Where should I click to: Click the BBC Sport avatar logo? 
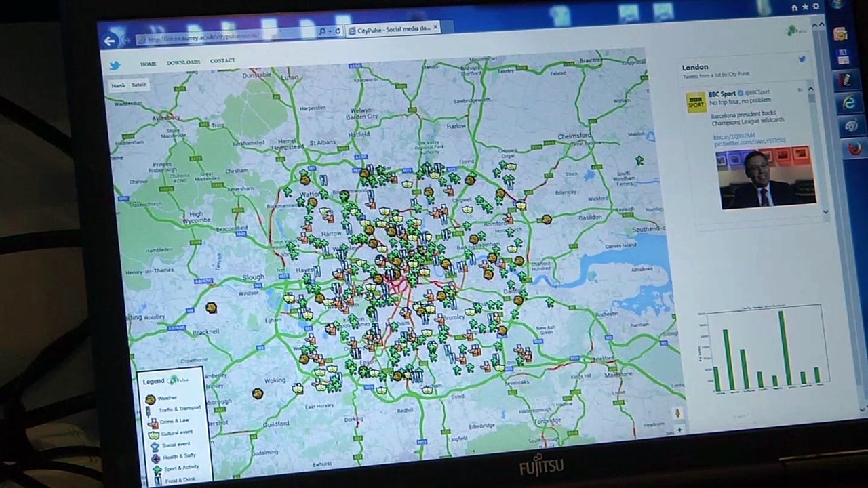[696, 102]
